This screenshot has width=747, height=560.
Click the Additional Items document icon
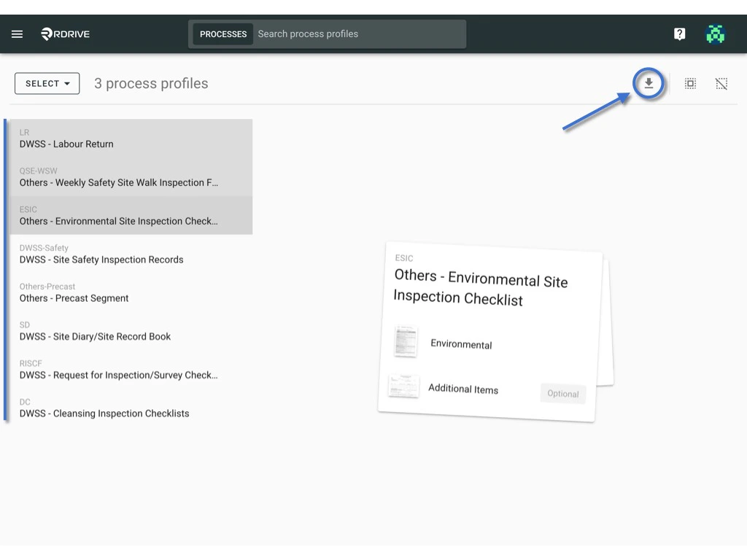coord(405,385)
